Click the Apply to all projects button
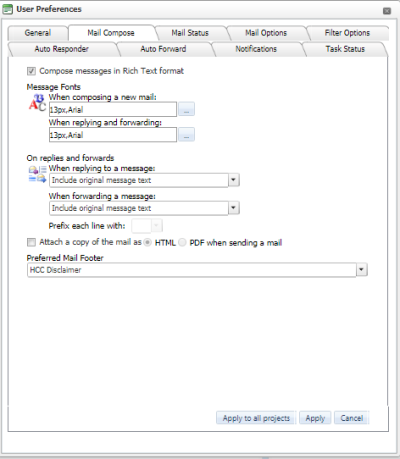The width and height of the screenshot is (400, 459). click(256, 418)
